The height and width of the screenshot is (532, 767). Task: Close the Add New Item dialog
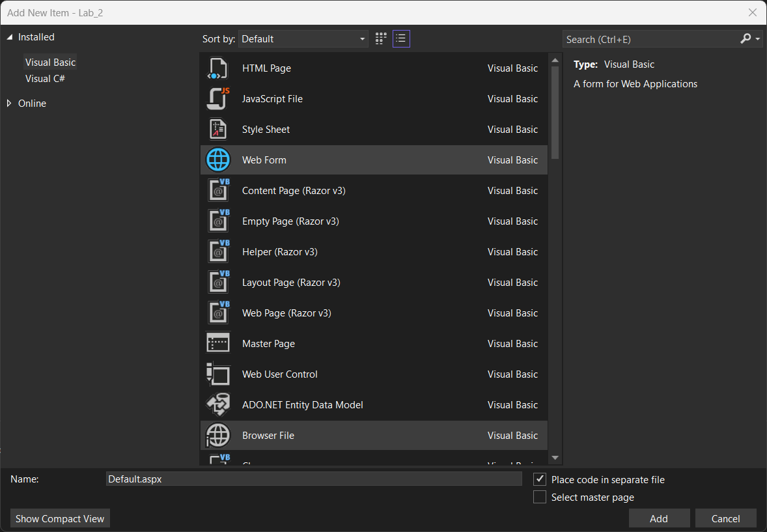coord(752,13)
